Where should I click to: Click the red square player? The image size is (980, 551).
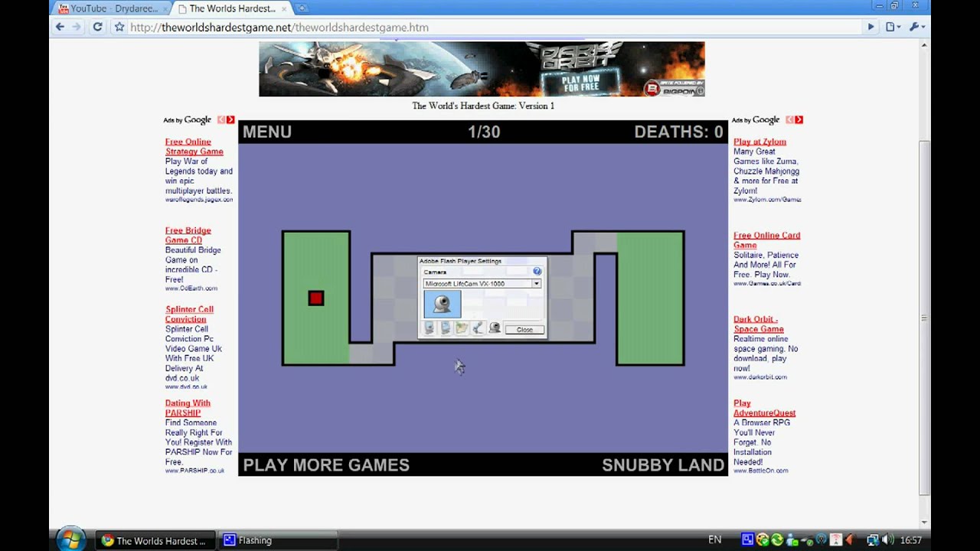tap(316, 298)
